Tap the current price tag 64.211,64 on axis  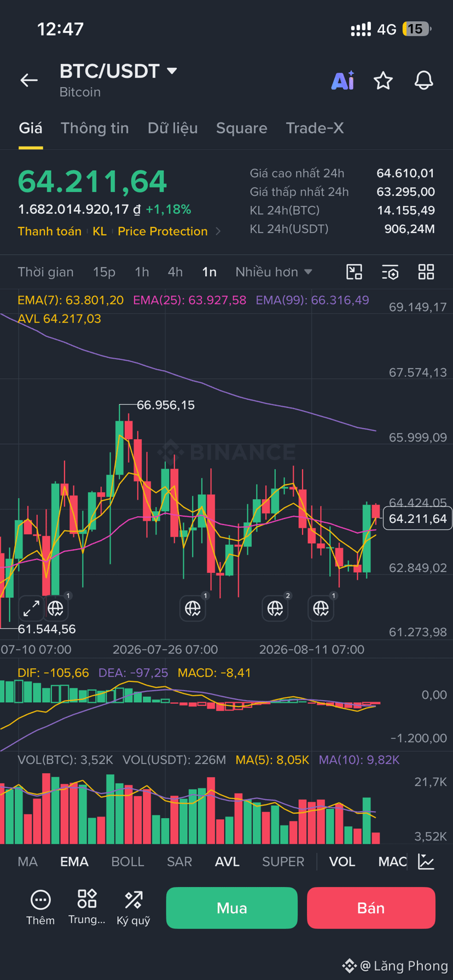[418, 518]
